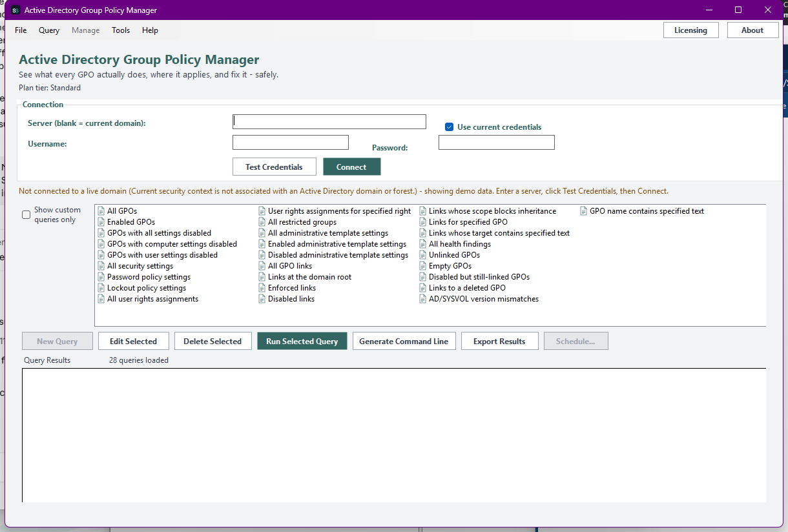The height and width of the screenshot is (532, 788).
Task: Select 'Empty GPOs' query text
Action: point(450,266)
